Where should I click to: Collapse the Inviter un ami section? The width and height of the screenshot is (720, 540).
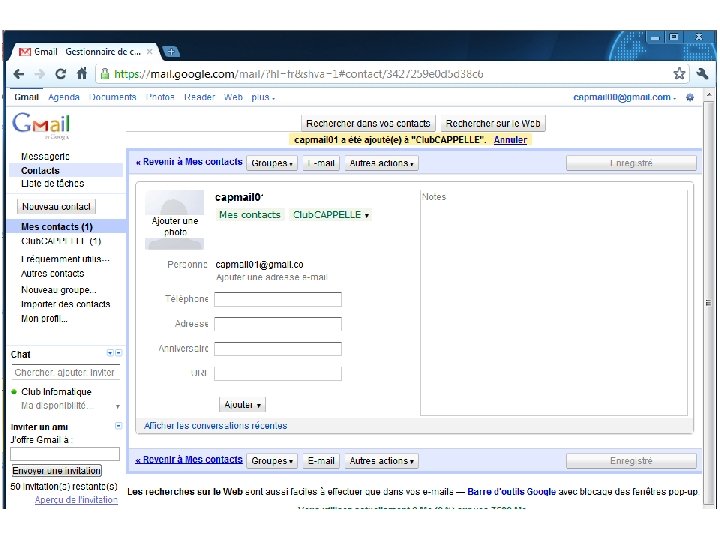tap(118, 426)
